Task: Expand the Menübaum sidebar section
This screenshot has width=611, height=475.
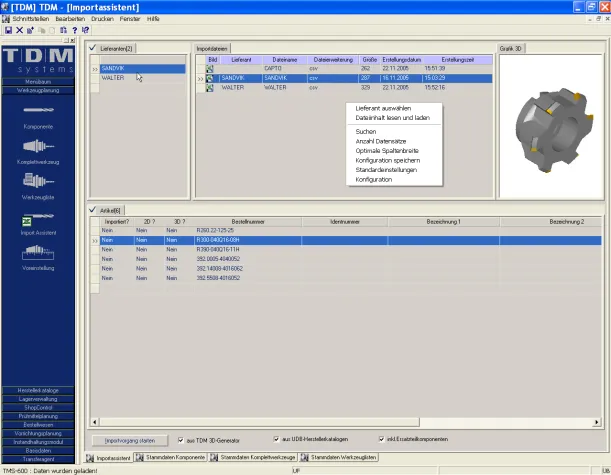Action: (38, 81)
